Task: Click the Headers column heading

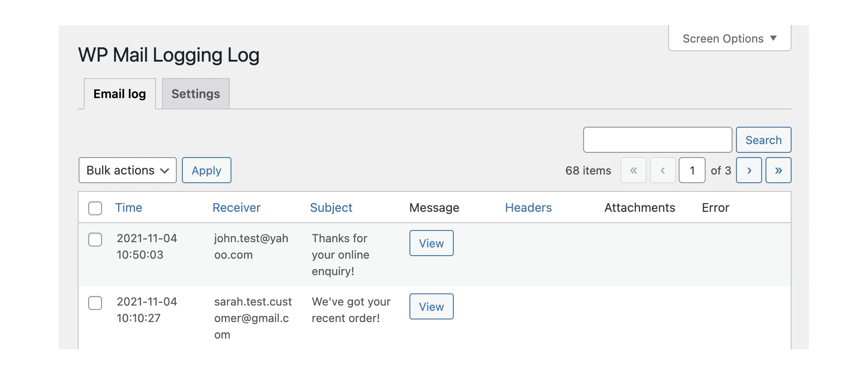Action: 528,207
